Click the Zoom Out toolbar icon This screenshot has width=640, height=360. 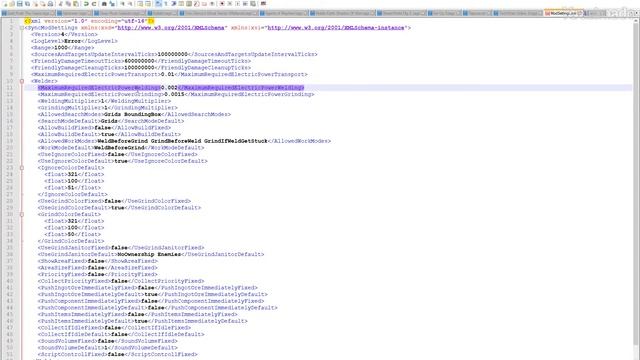tap(130, 4)
